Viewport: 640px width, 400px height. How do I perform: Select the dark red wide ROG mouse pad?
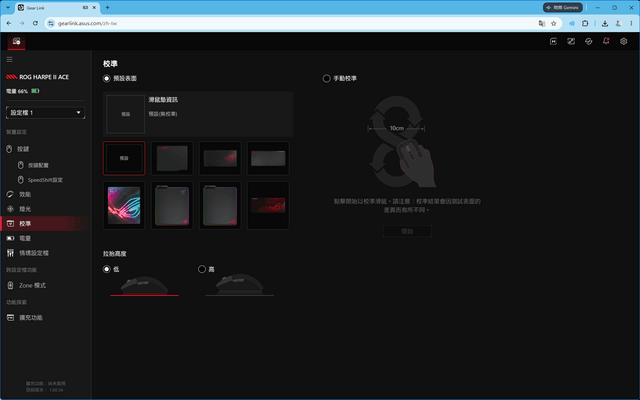pos(268,205)
